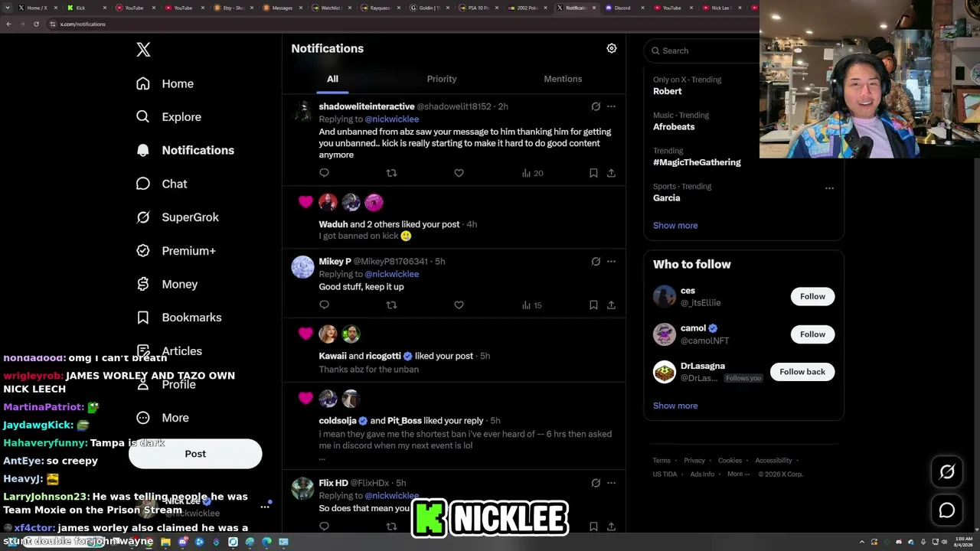Click the Notifications bell icon
This screenshot has height=551, width=980.
[143, 150]
